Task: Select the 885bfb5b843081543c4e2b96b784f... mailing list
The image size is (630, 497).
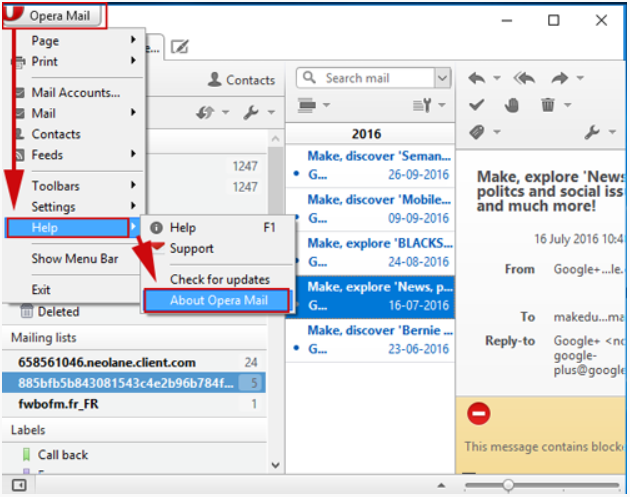Action: [x=134, y=383]
